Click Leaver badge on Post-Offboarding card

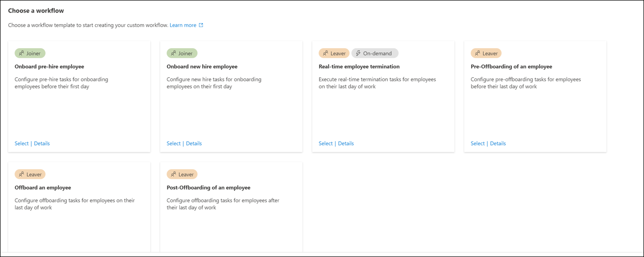tap(182, 174)
